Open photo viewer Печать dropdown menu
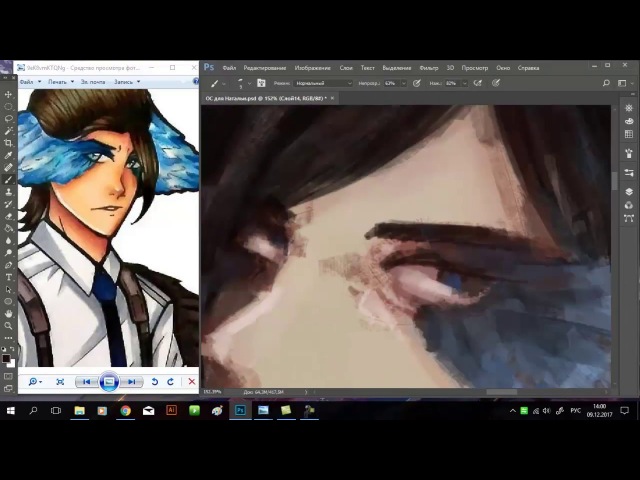This screenshot has width=640, height=480. [x=61, y=82]
